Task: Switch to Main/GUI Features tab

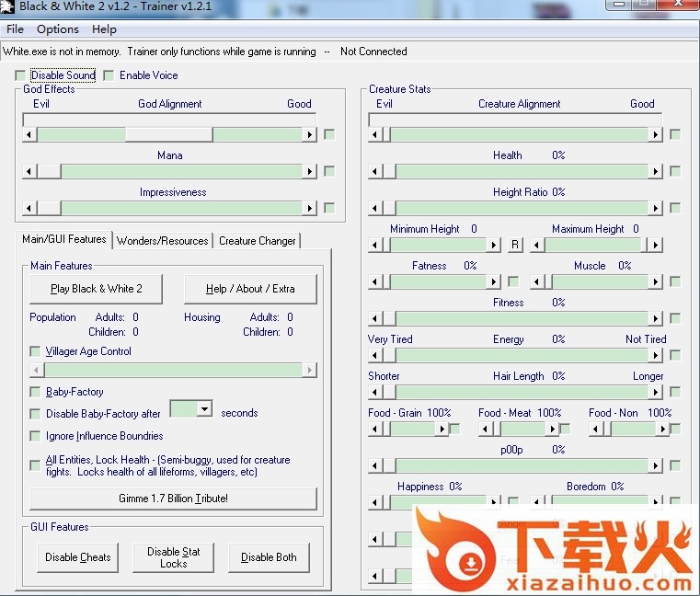Action: pyautogui.click(x=64, y=239)
